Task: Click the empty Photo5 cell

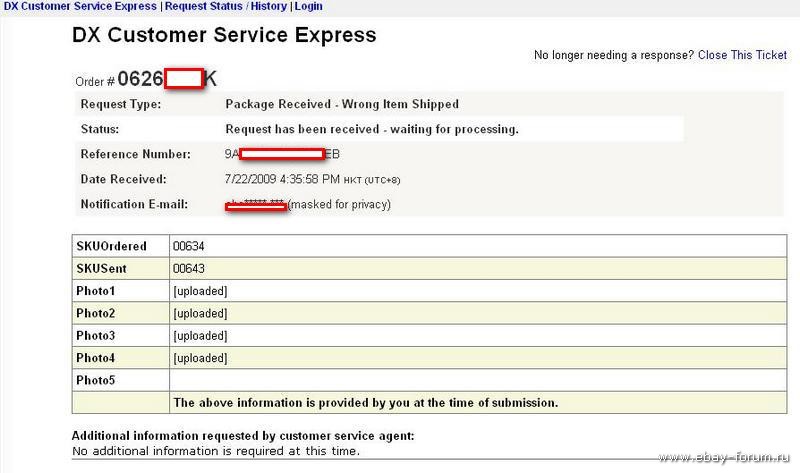Action: (478, 381)
